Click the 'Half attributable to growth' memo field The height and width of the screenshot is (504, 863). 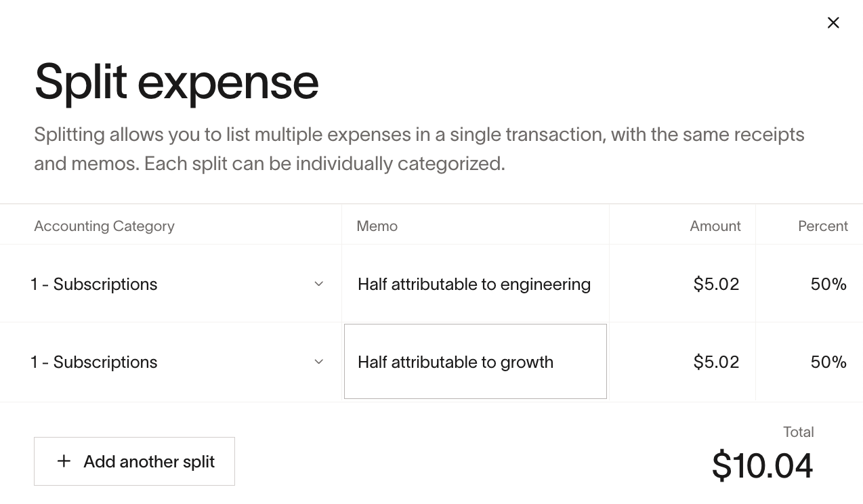pyautogui.click(x=475, y=362)
